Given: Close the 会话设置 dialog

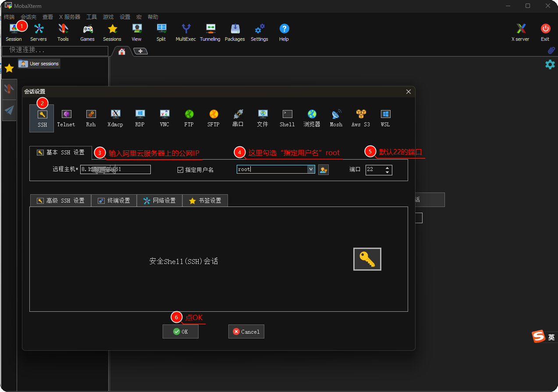Looking at the screenshot, I should point(409,92).
